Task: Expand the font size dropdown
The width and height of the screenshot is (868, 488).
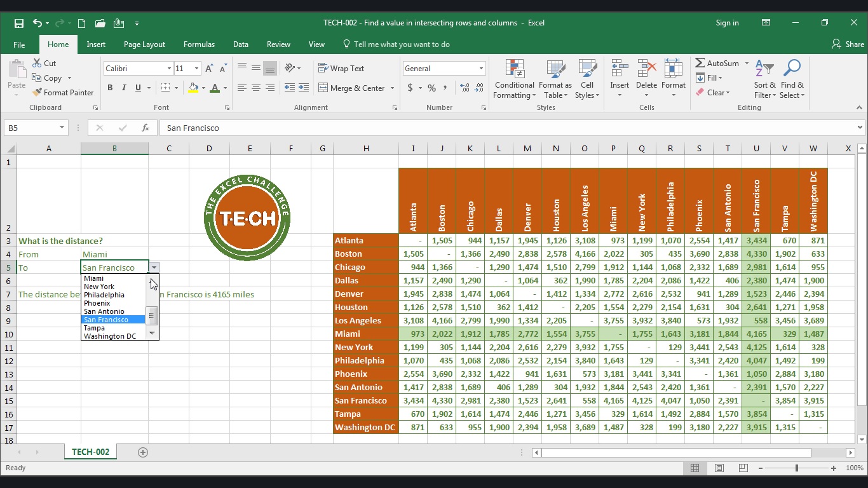Action: point(196,69)
